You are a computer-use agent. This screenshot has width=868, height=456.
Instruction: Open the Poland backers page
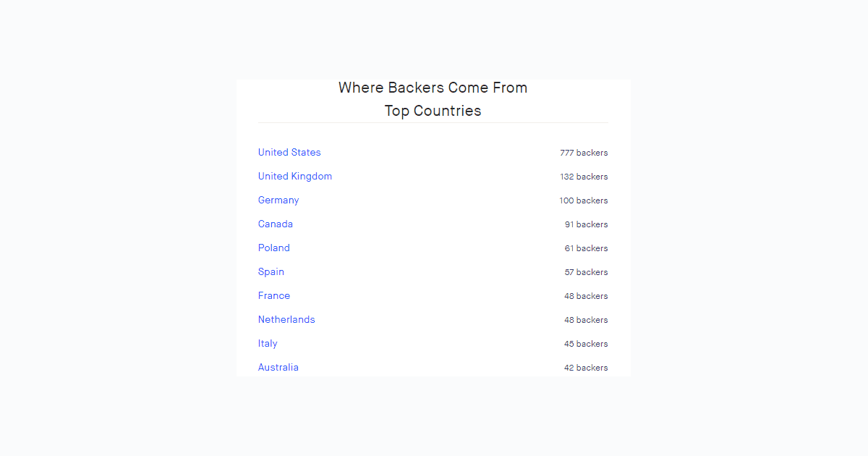(x=273, y=248)
